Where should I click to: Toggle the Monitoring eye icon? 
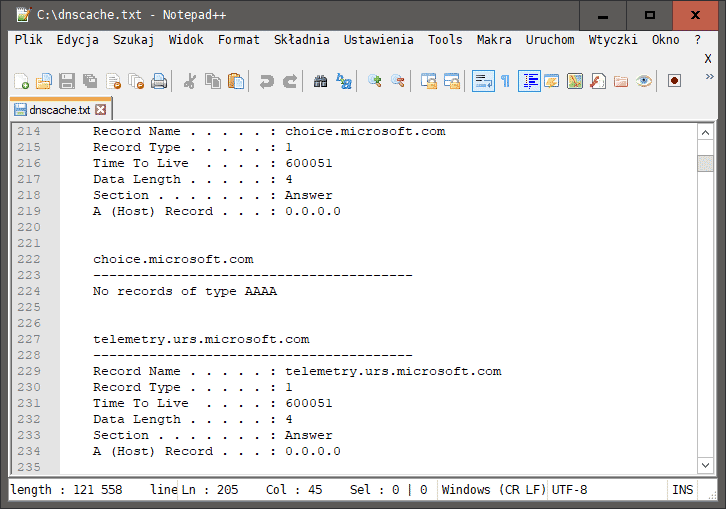(x=644, y=81)
